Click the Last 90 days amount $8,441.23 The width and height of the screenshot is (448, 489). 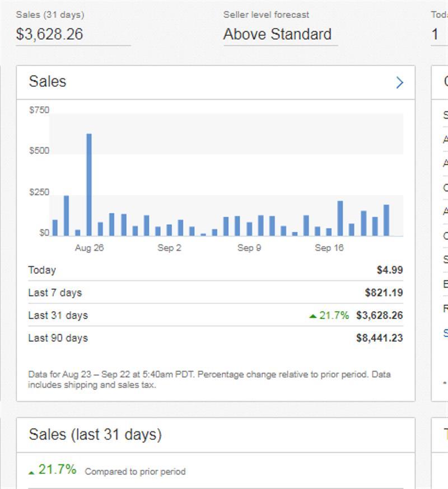pos(380,337)
